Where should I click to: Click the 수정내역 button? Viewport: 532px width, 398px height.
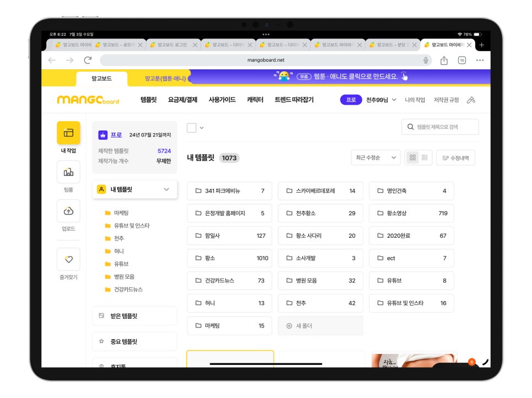tap(455, 157)
